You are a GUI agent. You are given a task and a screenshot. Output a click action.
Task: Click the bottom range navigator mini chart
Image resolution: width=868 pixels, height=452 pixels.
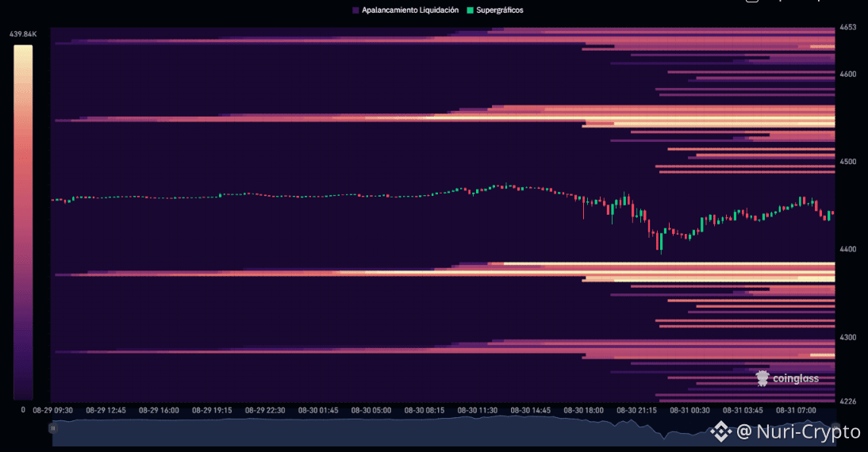coord(443,431)
